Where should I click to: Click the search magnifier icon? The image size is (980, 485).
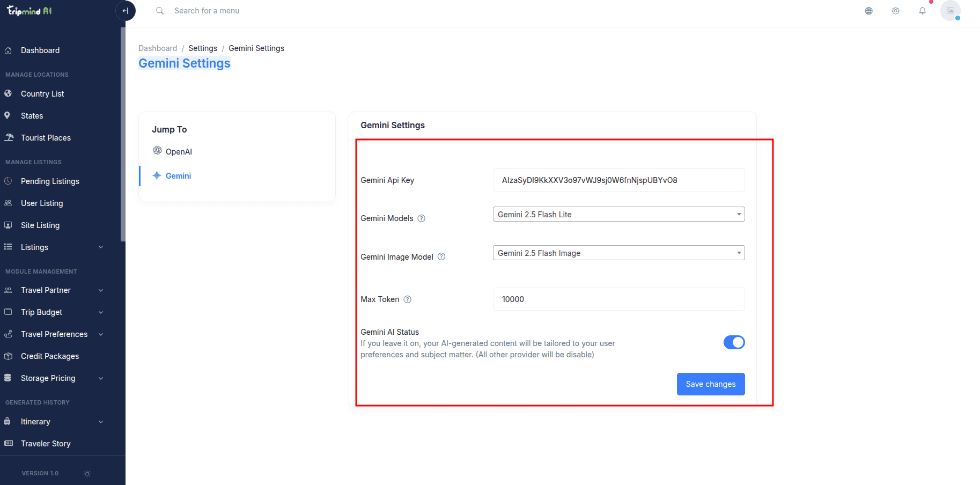click(x=160, y=11)
